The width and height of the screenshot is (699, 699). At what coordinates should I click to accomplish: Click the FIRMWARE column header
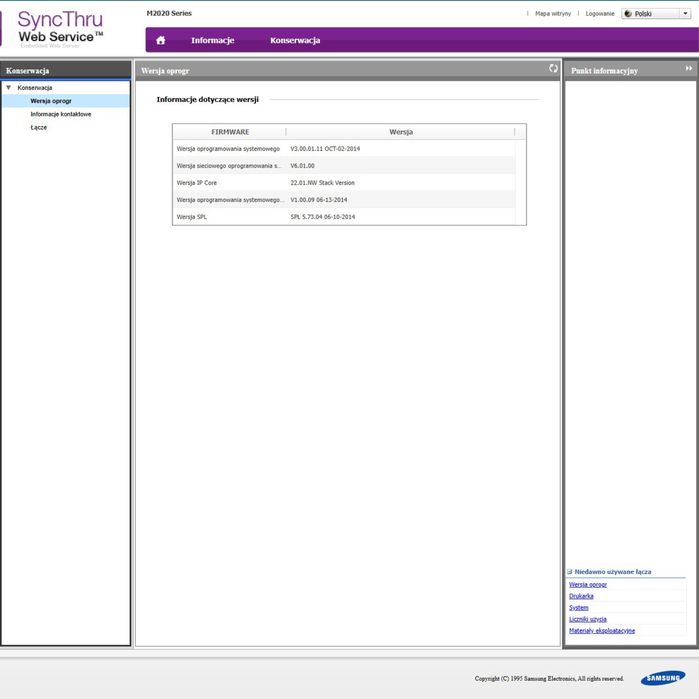[x=230, y=132]
